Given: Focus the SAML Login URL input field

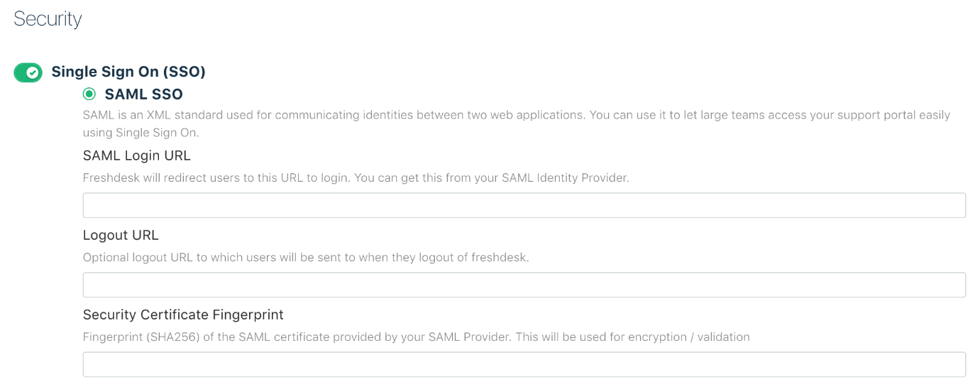Looking at the screenshot, I should click(x=524, y=205).
